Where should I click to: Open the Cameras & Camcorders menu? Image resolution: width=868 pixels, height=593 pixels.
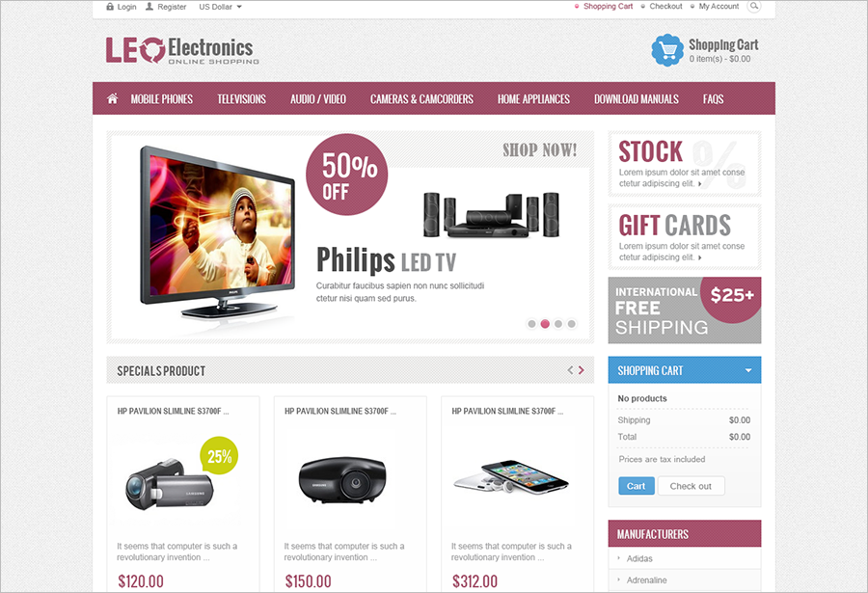[421, 99]
